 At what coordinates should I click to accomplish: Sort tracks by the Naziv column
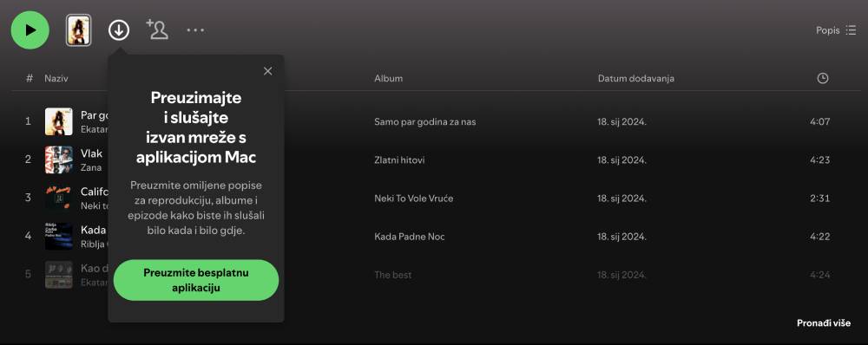56,79
